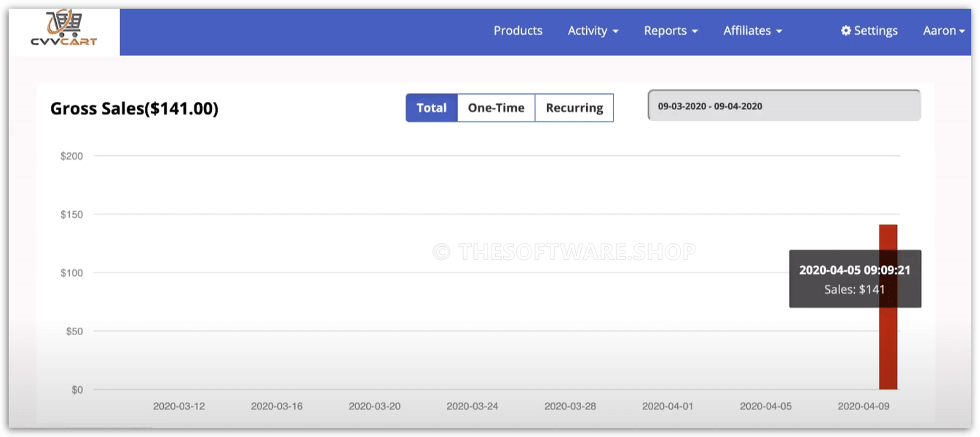Viewport: 980px width, 437px height.
Task: Switch to One-Time sales view
Action: pyautogui.click(x=496, y=108)
